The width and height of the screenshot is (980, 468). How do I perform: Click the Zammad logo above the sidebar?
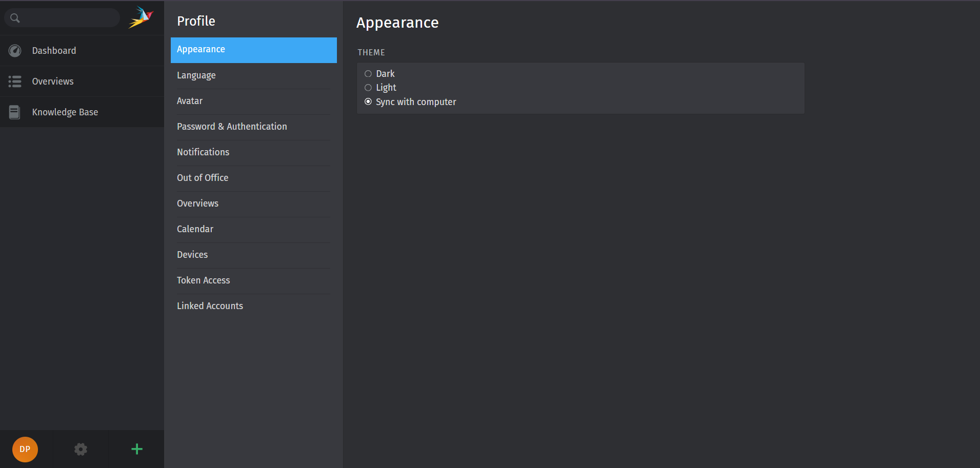click(141, 17)
